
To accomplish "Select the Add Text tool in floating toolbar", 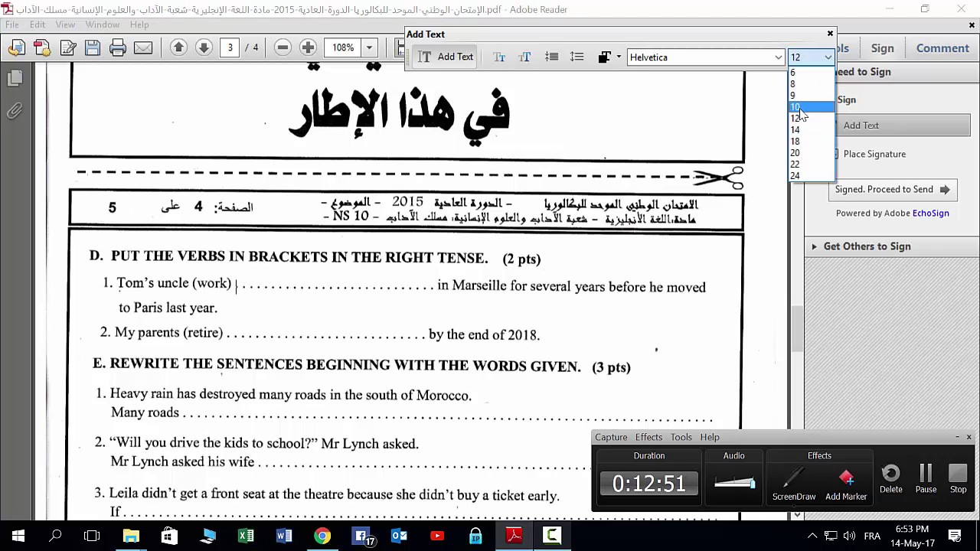I will tap(446, 57).
